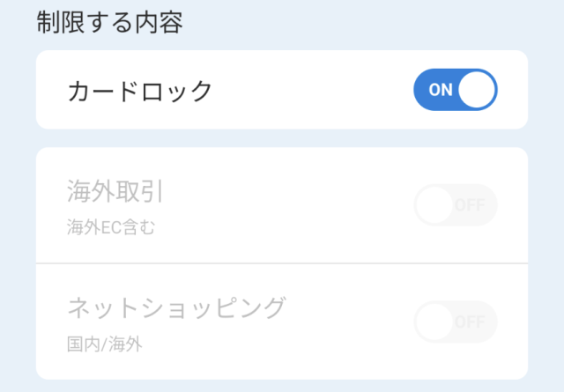Click the 制限する内容 section heading
The height and width of the screenshot is (392, 564).
[109, 23]
